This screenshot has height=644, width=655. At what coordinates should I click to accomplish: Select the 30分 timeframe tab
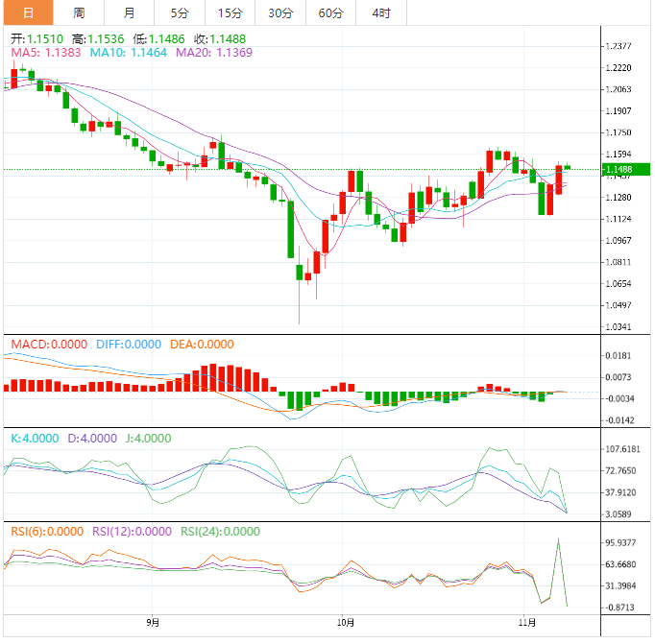(280, 12)
